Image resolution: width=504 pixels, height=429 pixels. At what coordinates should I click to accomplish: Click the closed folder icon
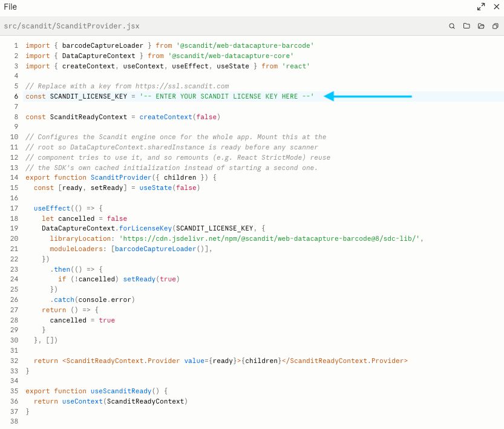coord(466,26)
